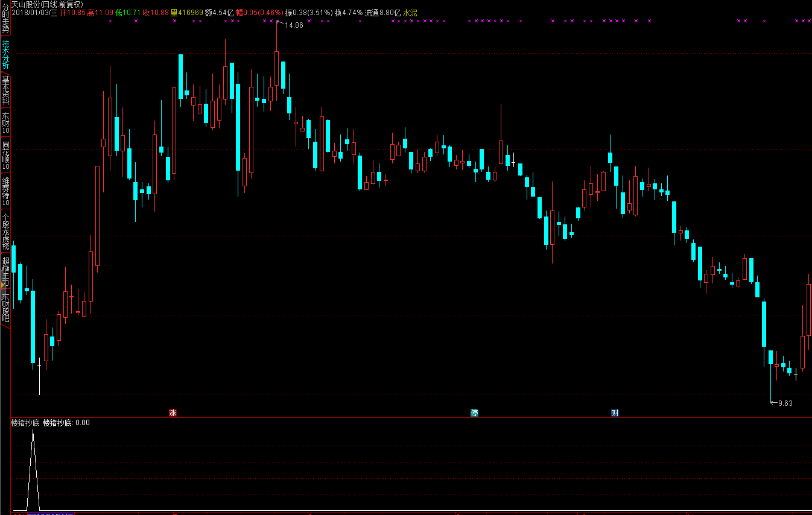Click the 14.86 high price label
This screenshot has width=812, height=515.
click(x=293, y=25)
